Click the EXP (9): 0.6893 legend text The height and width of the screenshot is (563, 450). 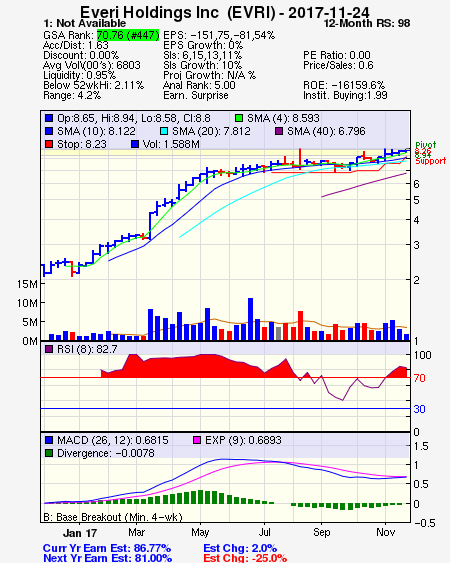[x=243, y=440]
